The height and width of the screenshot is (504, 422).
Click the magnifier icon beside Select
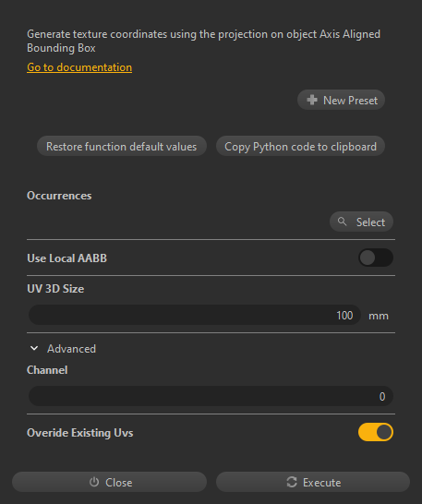coord(342,222)
